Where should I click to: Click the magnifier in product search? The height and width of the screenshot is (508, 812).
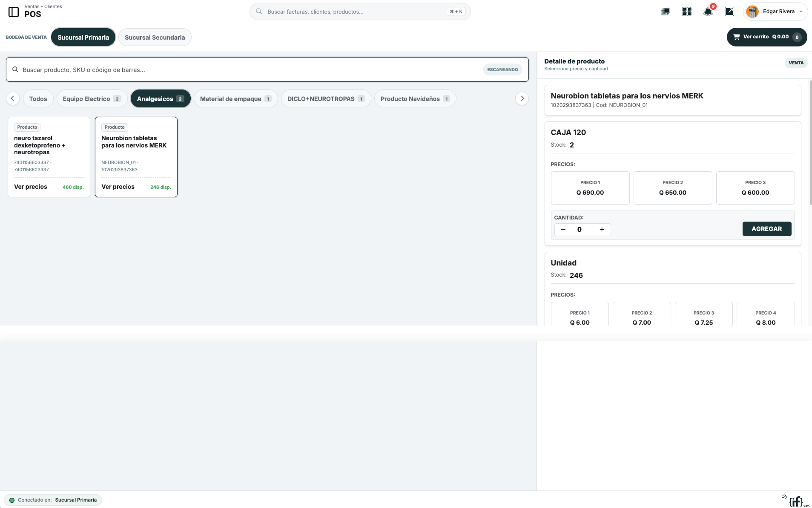[x=15, y=69]
